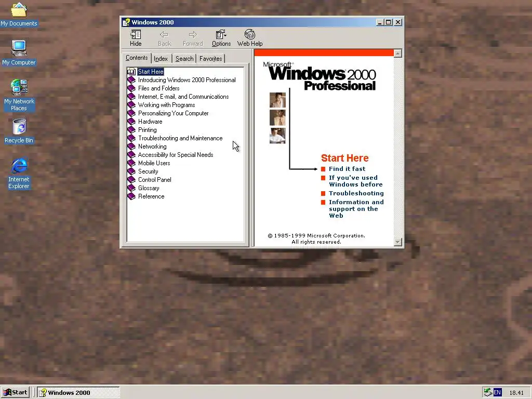Select 'Mobile Users' topic text
Screen dimensions: 532x399
[154, 163]
